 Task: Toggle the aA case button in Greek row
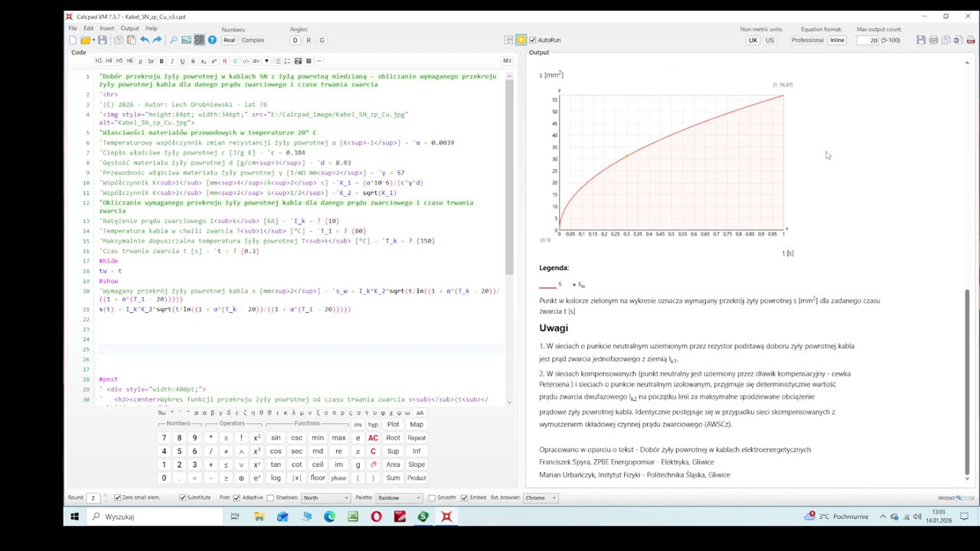(420, 412)
